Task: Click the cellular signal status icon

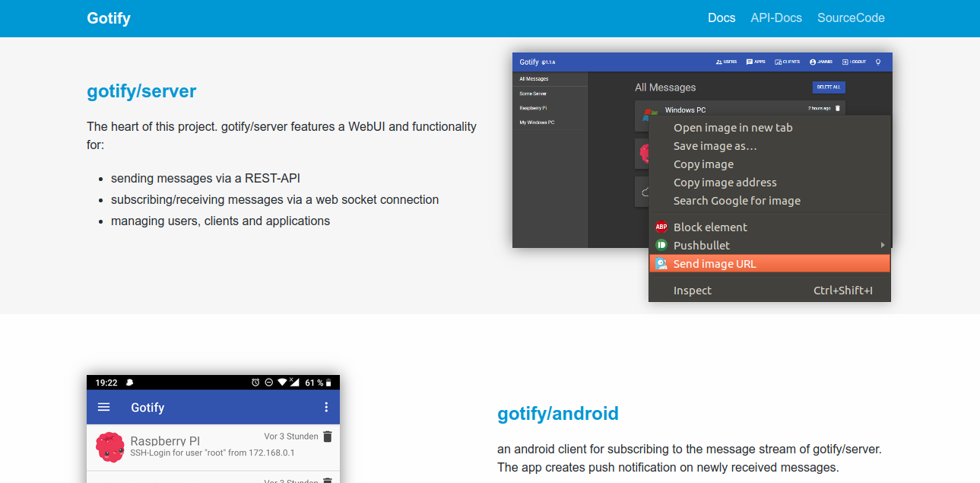Action: [294, 383]
